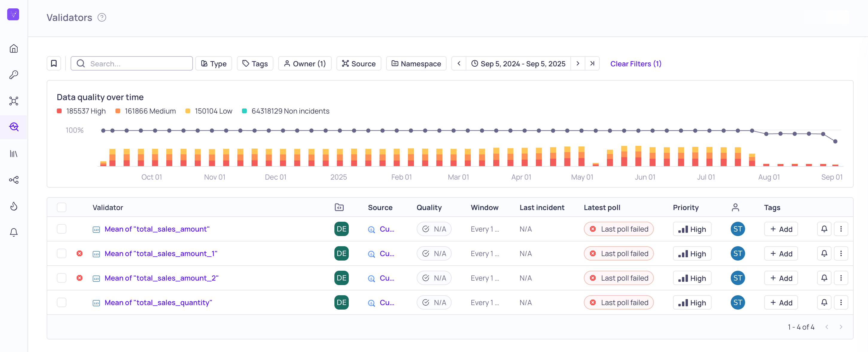Click the Priority column header
868x352 pixels.
coord(686,207)
